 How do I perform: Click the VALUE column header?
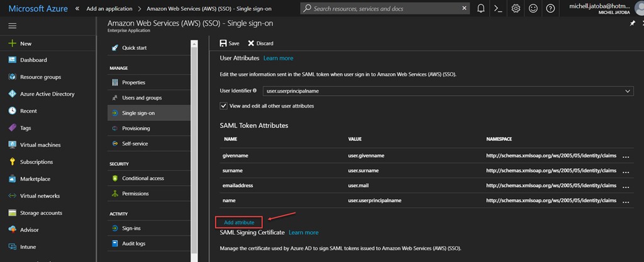[x=355, y=139]
